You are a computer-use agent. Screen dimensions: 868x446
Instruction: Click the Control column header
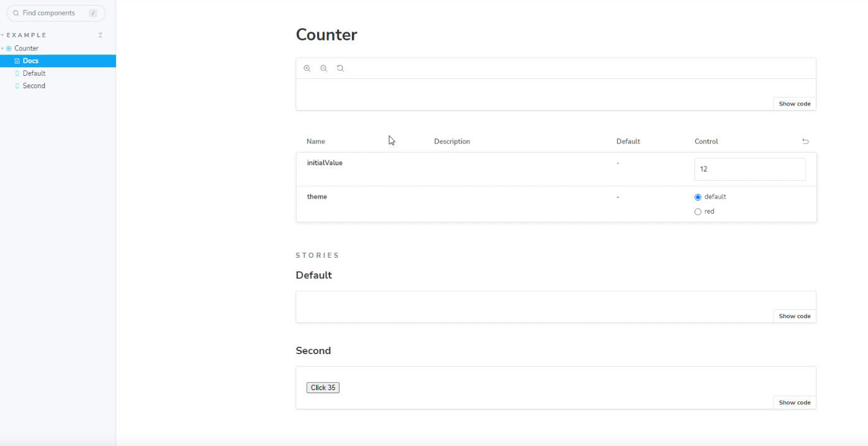[706, 142]
